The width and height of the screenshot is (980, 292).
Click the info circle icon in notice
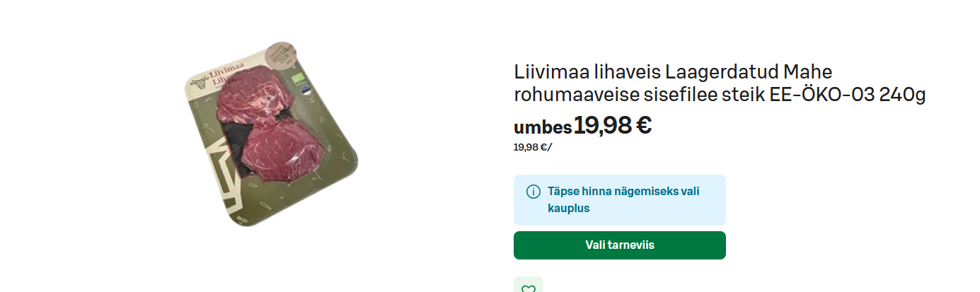(x=534, y=192)
